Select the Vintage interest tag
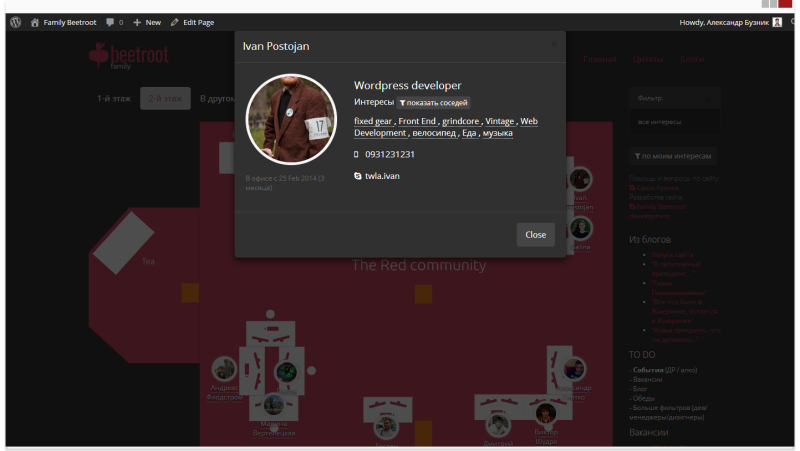Viewport: 800px width, 451px height. point(499,121)
